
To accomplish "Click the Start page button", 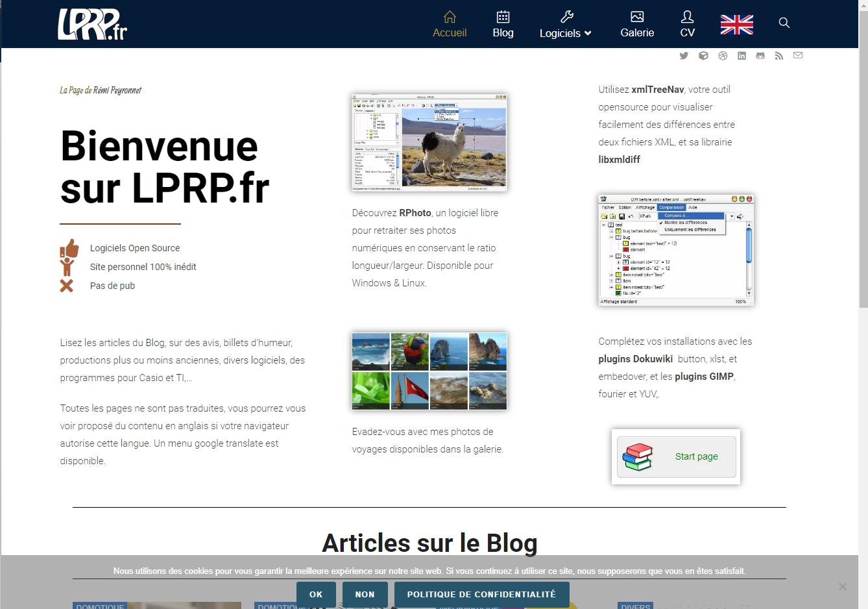I will 675,457.
